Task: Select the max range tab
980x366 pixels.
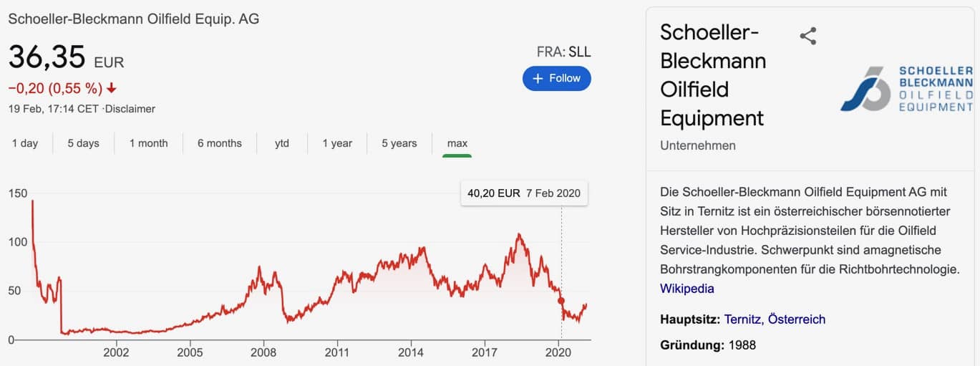Action: click(x=457, y=143)
